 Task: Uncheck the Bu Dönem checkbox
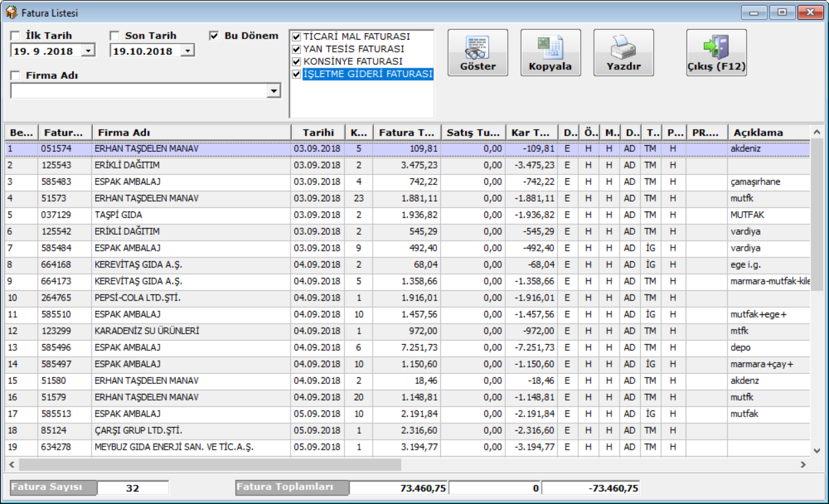[x=214, y=36]
